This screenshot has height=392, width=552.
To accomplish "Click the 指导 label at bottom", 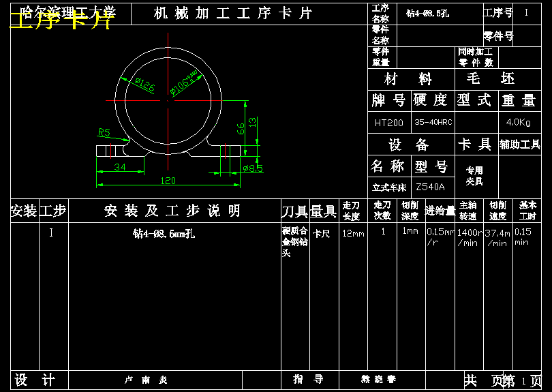I will (309, 379).
